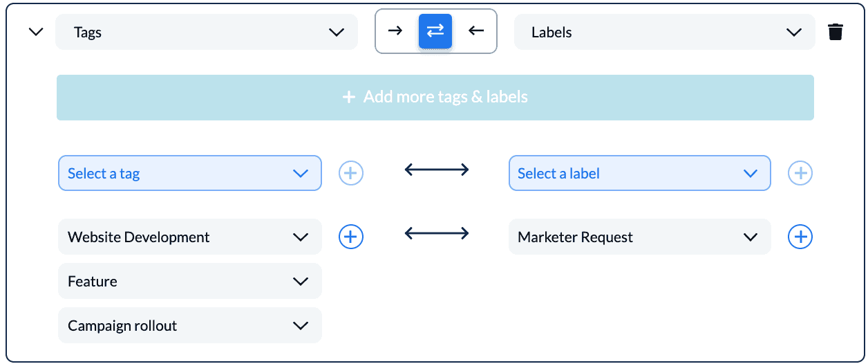Click the double arrow between Select fields
Image resolution: width=868 pixels, height=364 pixels.
pyautogui.click(x=437, y=170)
